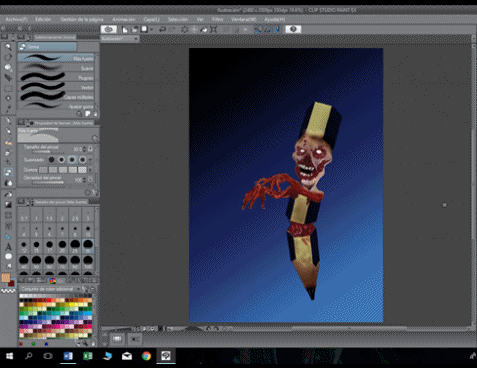Choose the eyedropper tool in toolbox
This screenshot has width=477, height=368.
coord(8,109)
